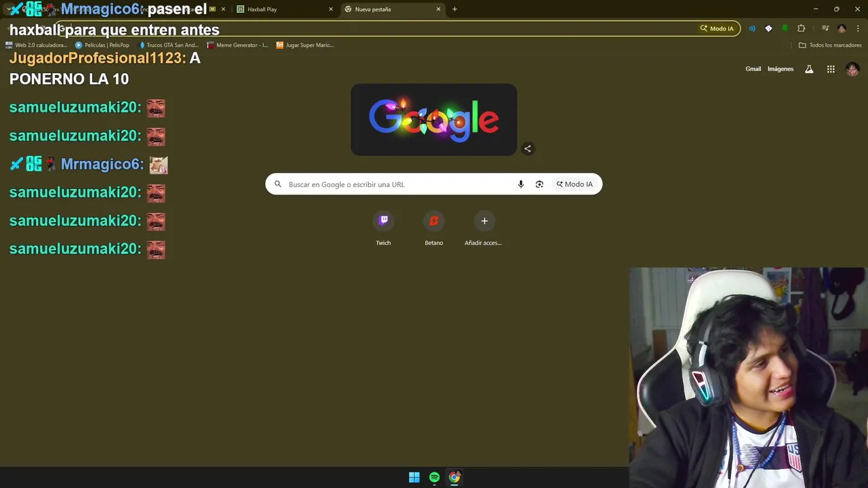This screenshot has width=868, height=488.
Task: Open a new tab with plus button
Action: pos(454,9)
